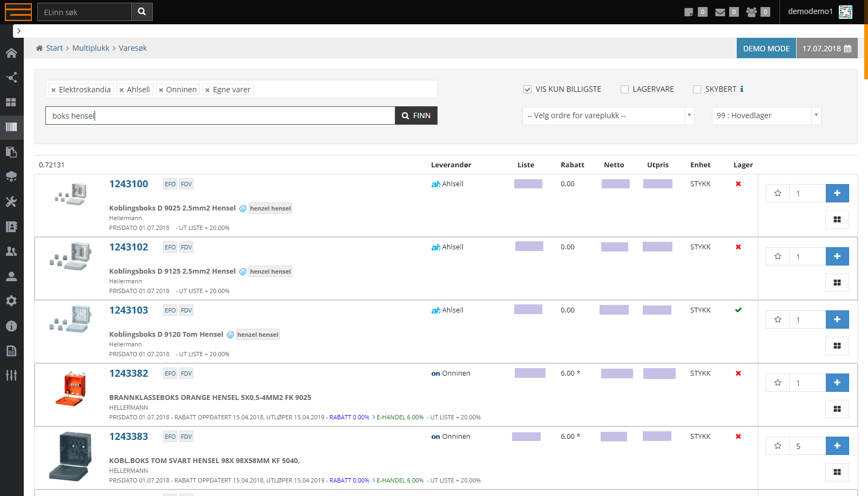This screenshot has height=496, width=868.
Task: Favorite product 1243382 with star
Action: pyautogui.click(x=778, y=383)
